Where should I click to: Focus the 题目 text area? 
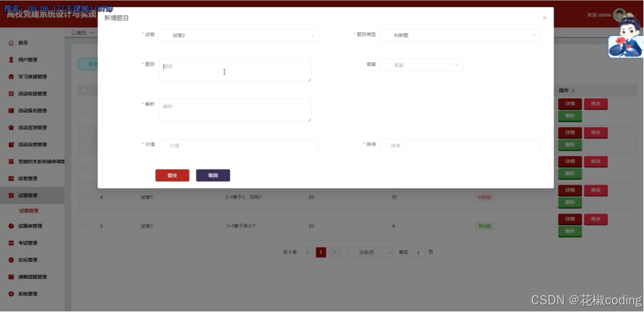click(235, 70)
